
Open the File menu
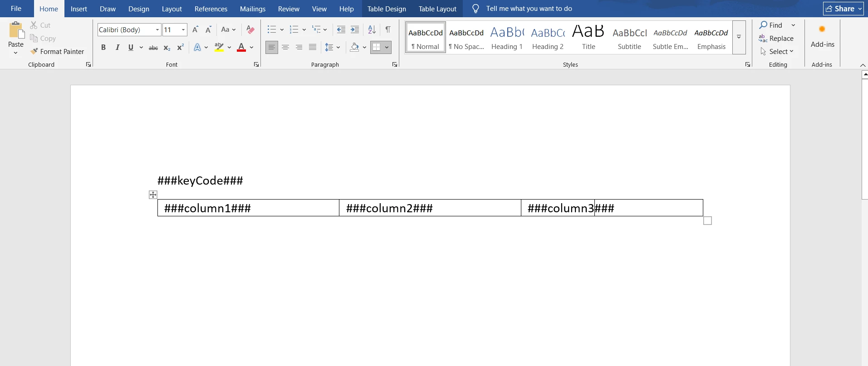[x=16, y=9]
